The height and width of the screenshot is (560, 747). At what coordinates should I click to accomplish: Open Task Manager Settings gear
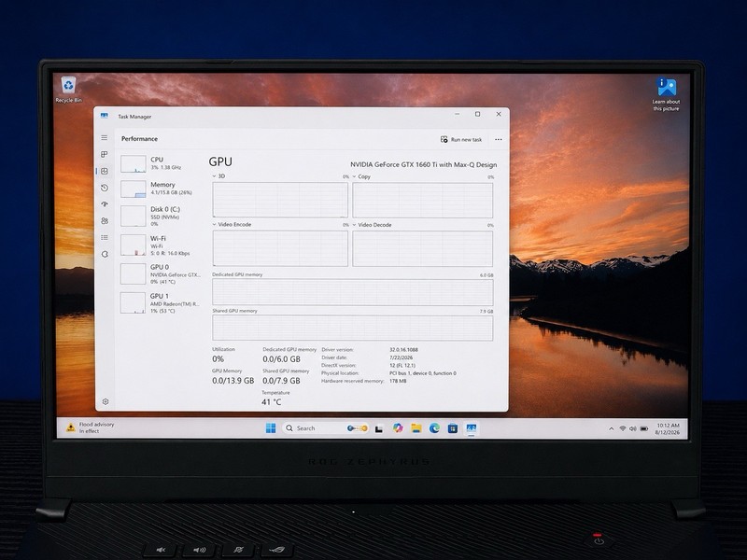click(106, 401)
